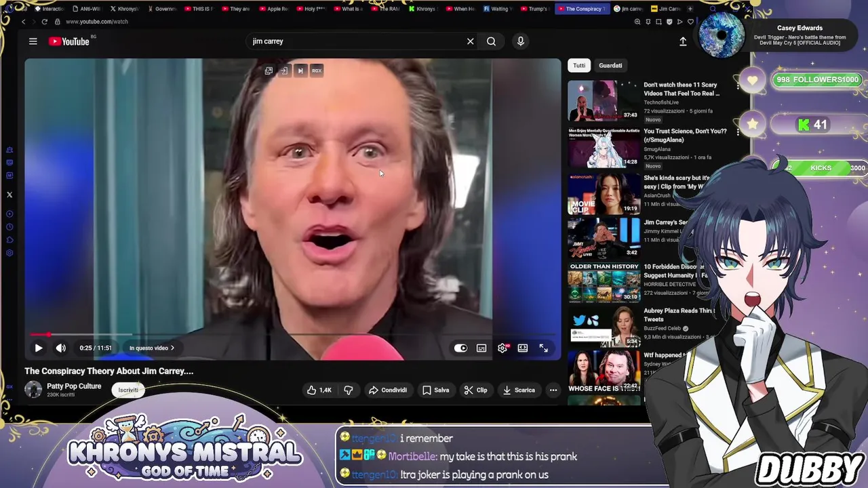Open sidebar settings gear icon
This screenshot has width=868, height=488.
9,253
